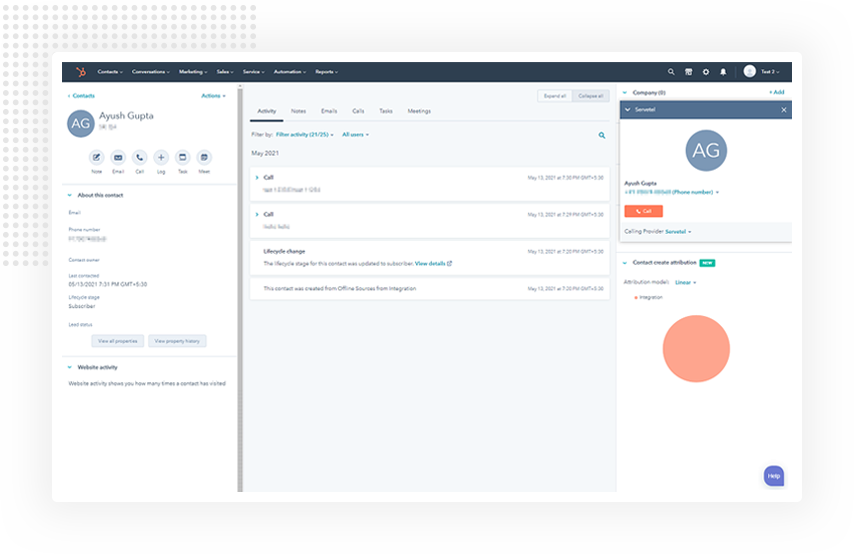Click the Integration legend item
This screenshot has width=854, height=554.
point(649,297)
